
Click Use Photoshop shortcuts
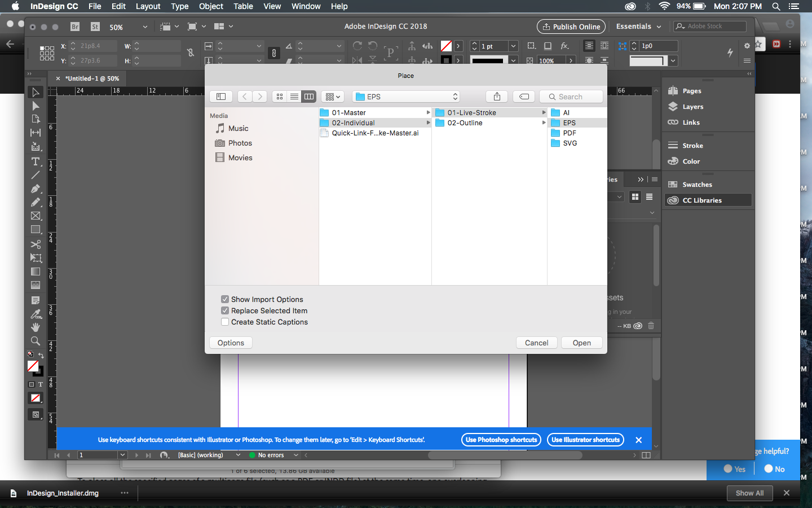tap(501, 440)
